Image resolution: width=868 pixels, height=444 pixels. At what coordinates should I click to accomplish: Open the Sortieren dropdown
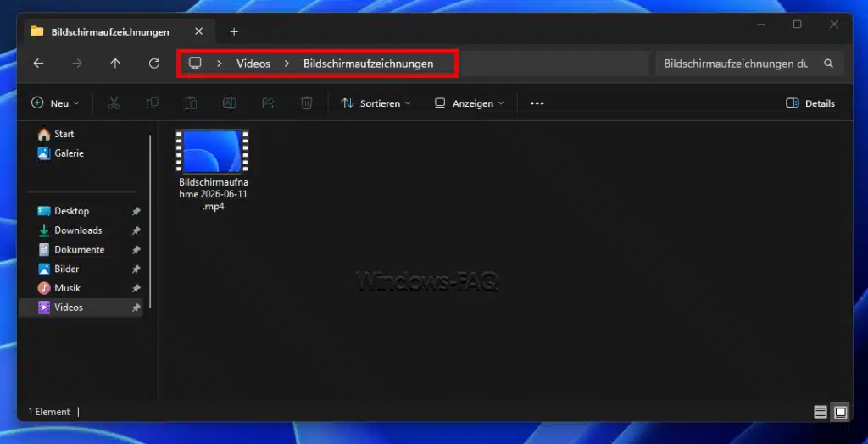pyautogui.click(x=376, y=103)
